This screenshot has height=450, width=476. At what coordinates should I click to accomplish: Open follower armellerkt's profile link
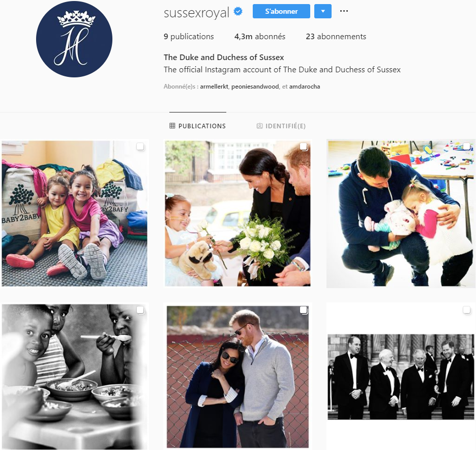[x=214, y=87]
